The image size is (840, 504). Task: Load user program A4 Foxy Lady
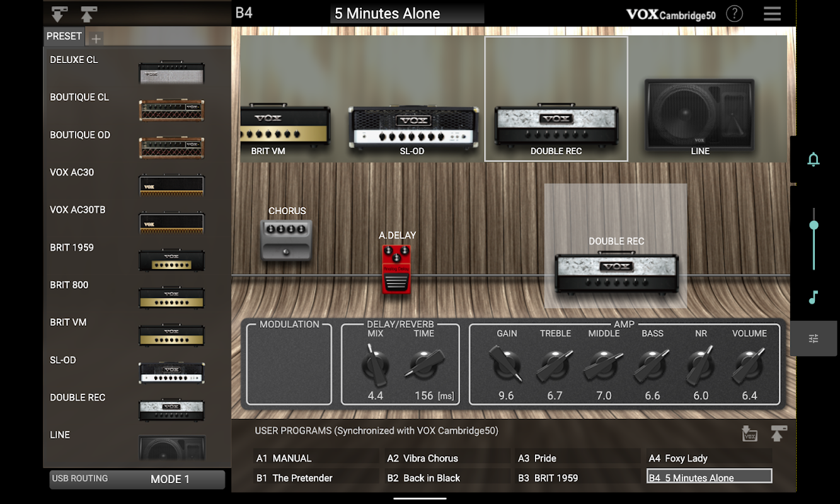(710, 458)
